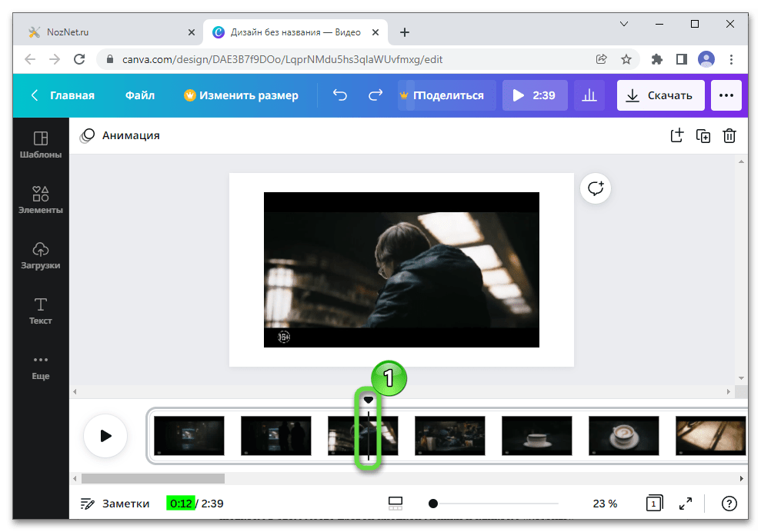Click the canvas vertical scrollbar down arrow
Image resolution: width=761 pixels, height=532 pixels.
(x=741, y=377)
